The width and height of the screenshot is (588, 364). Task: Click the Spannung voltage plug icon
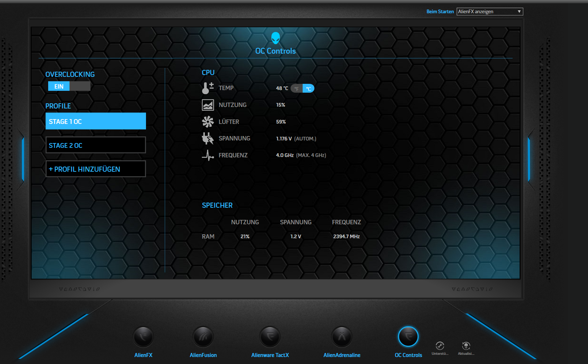208,139
